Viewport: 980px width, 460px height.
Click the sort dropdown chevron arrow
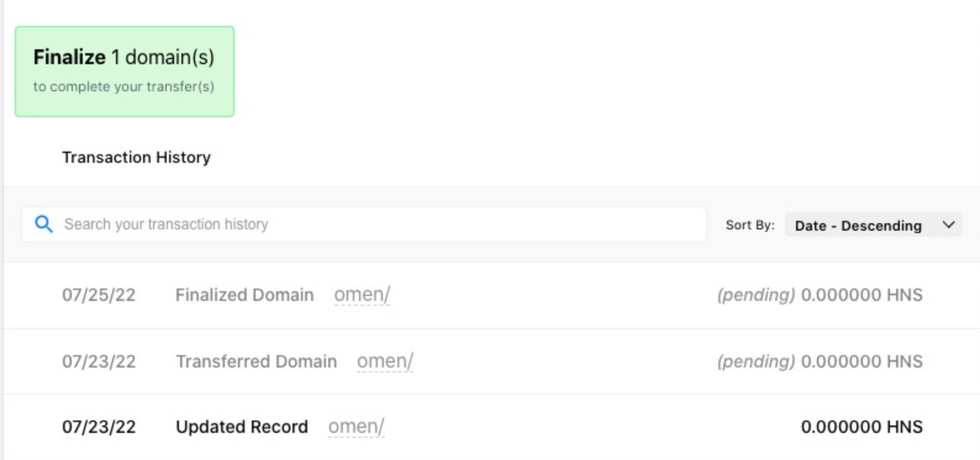point(949,225)
